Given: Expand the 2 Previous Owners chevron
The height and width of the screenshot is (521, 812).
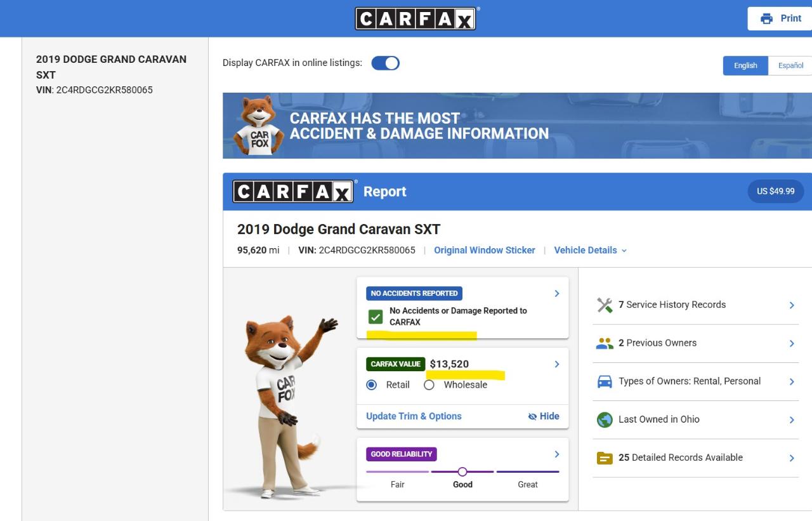Looking at the screenshot, I should click(x=792, y=343).
